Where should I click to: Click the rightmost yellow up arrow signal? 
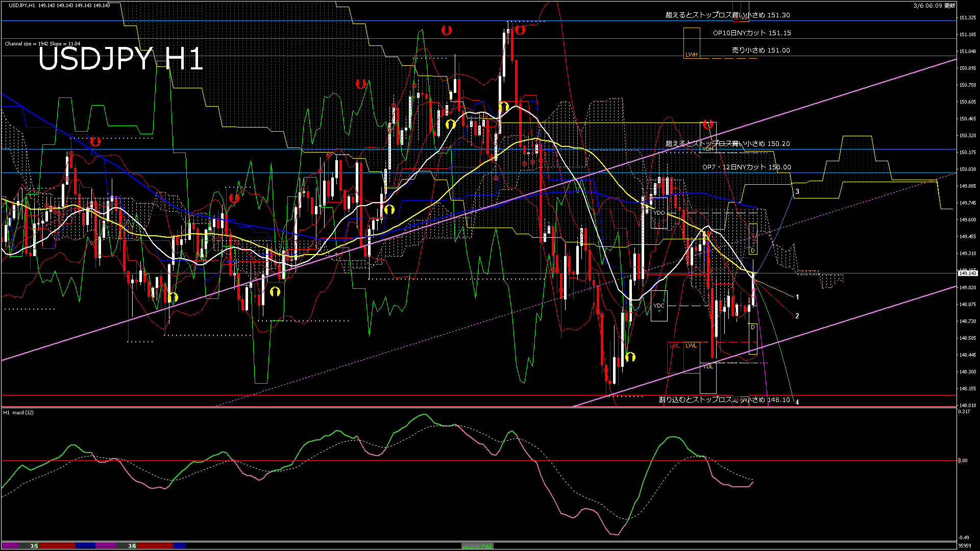pyautogui.click(x=630, y=357)
